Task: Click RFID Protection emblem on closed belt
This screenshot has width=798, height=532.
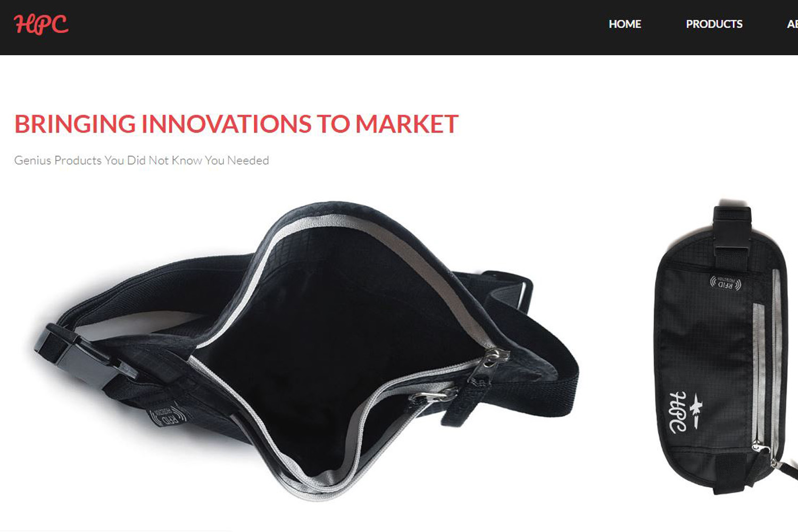Action: point(726,282)
